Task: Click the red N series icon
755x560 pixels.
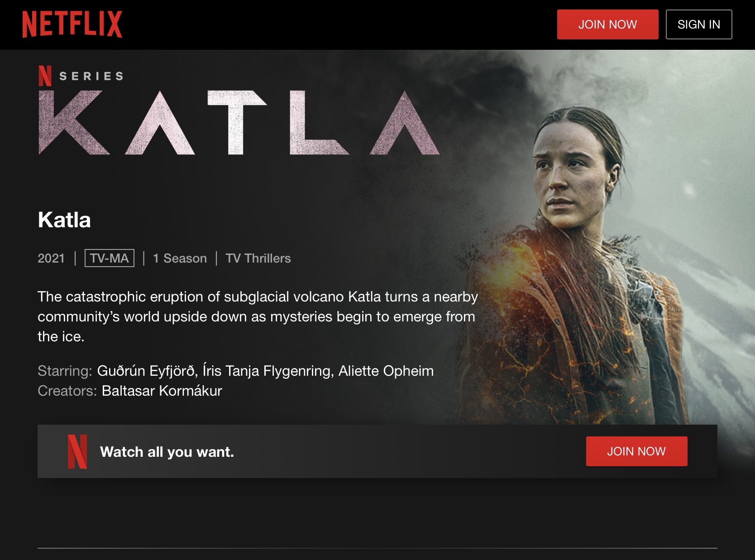Action: (x=45, y=76)
